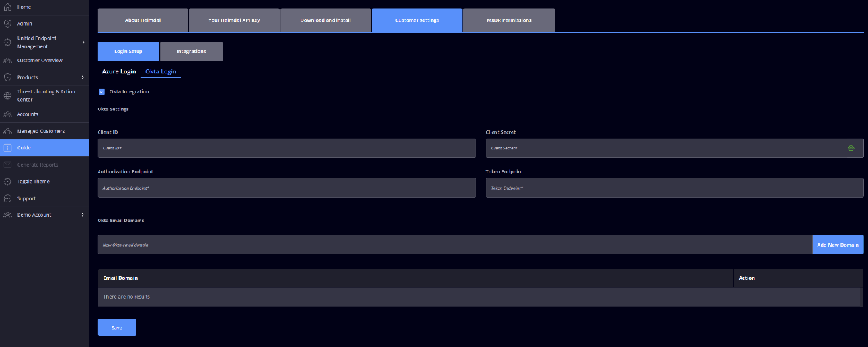
Task: Click the Demo Account user icon
Action: tap(7, 215)
